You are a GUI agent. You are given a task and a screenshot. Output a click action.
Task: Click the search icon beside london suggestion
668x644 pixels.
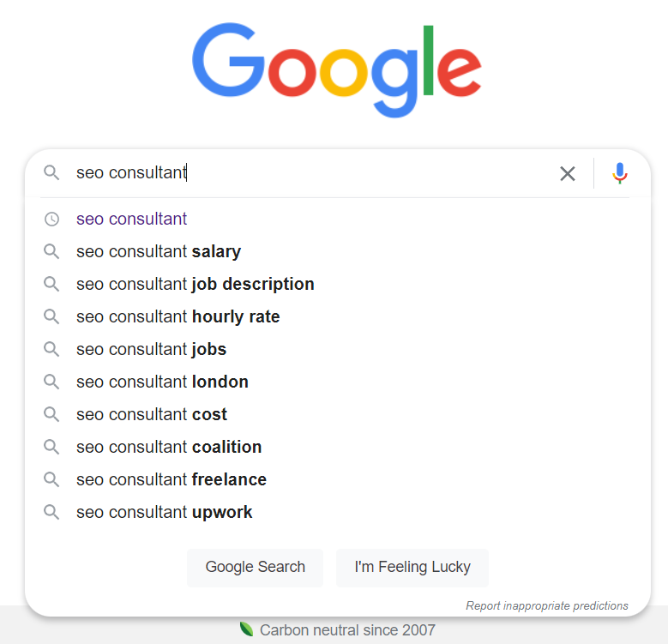tap(51, 382)
